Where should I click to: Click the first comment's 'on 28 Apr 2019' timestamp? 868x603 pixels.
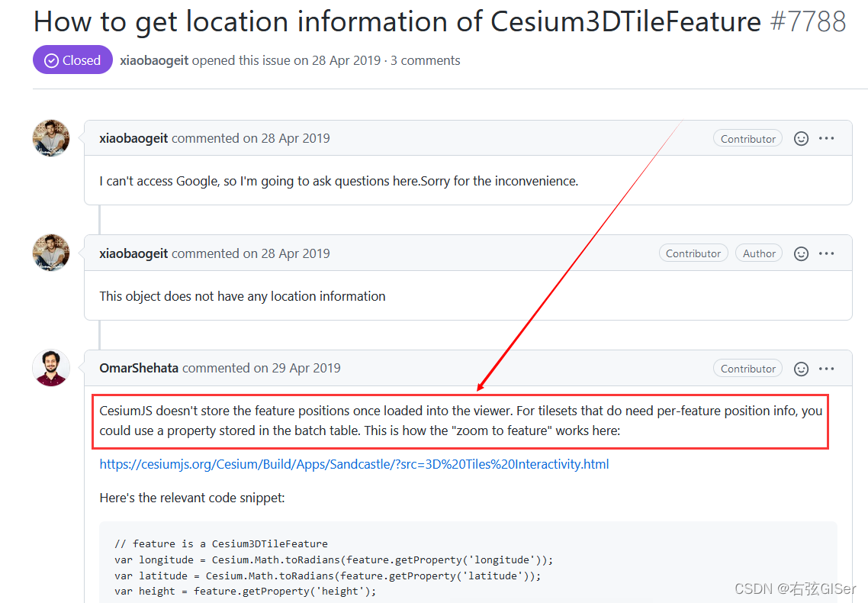[x=286, y=138]
